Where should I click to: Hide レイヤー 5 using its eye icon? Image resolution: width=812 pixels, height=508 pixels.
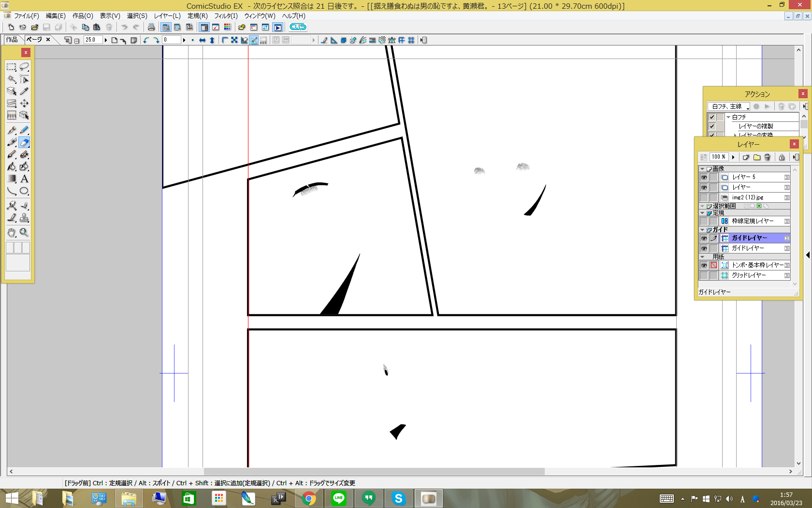(x=704, y=178)
